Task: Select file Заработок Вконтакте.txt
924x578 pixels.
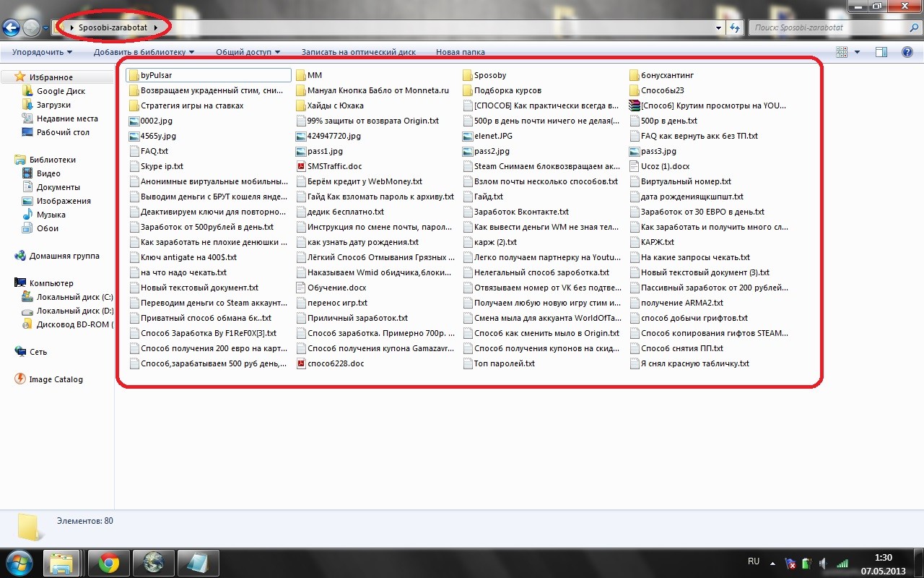Action: (516, 212)
